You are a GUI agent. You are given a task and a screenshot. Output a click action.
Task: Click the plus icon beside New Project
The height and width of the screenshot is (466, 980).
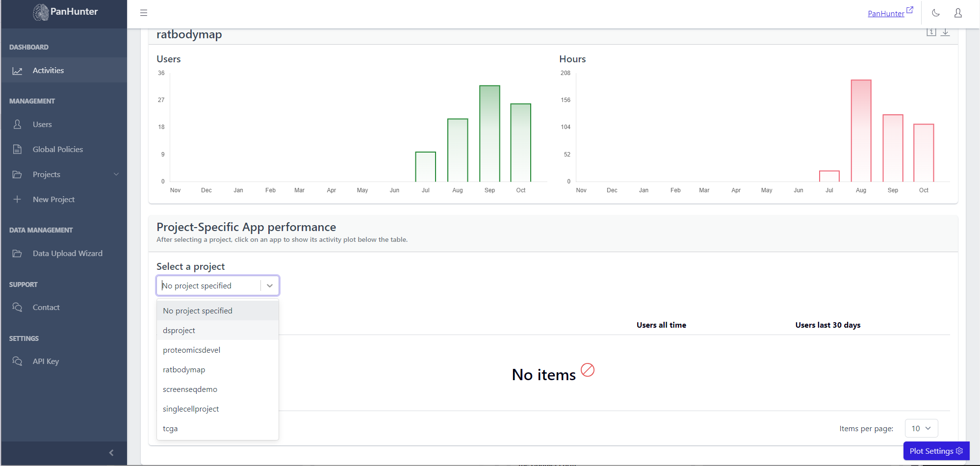pyautogui.click(x=17, y=199)
